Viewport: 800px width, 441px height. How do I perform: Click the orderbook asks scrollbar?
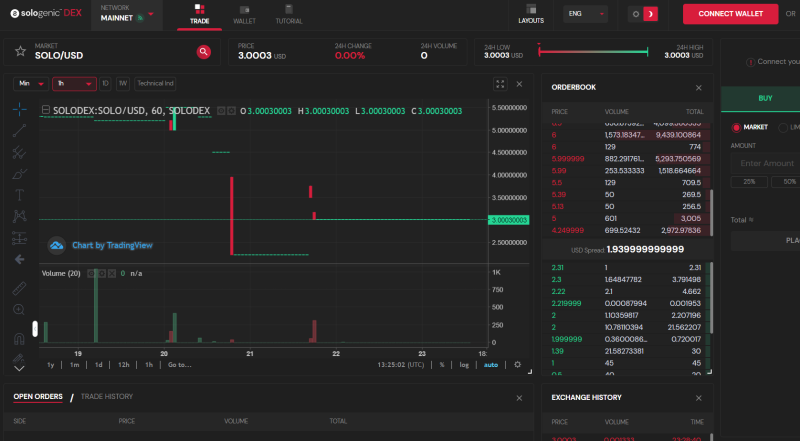click(x=711, y=213)
